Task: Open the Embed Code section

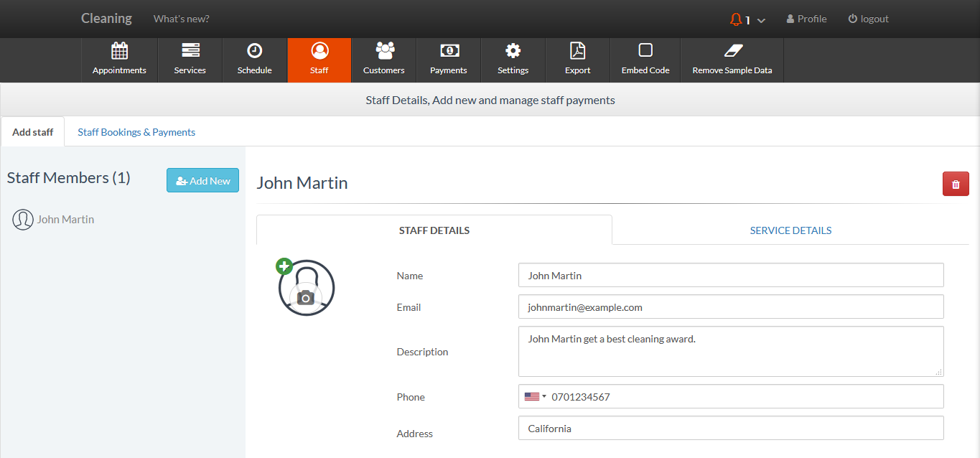Action: (x=645, y=60)
